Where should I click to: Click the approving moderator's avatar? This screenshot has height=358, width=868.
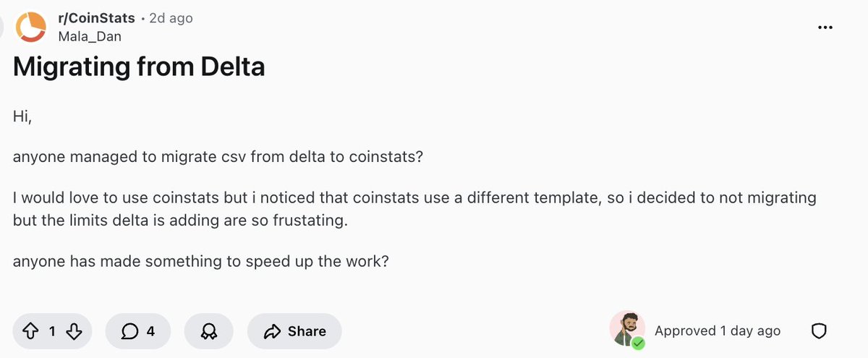coord(626,330)
